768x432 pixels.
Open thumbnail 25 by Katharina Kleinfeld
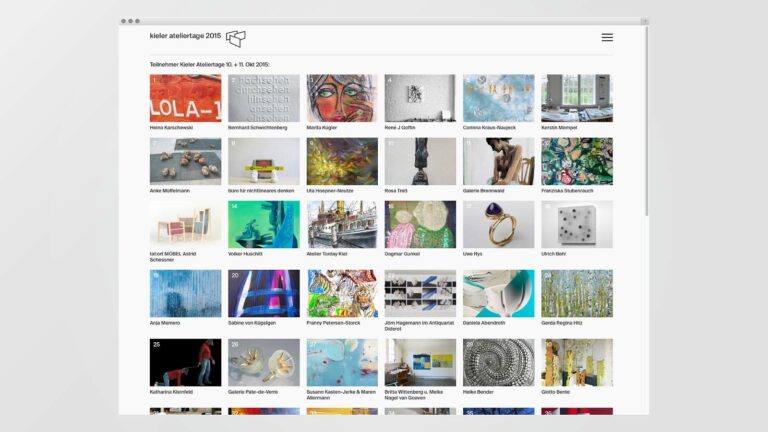[x=185, y=362]
